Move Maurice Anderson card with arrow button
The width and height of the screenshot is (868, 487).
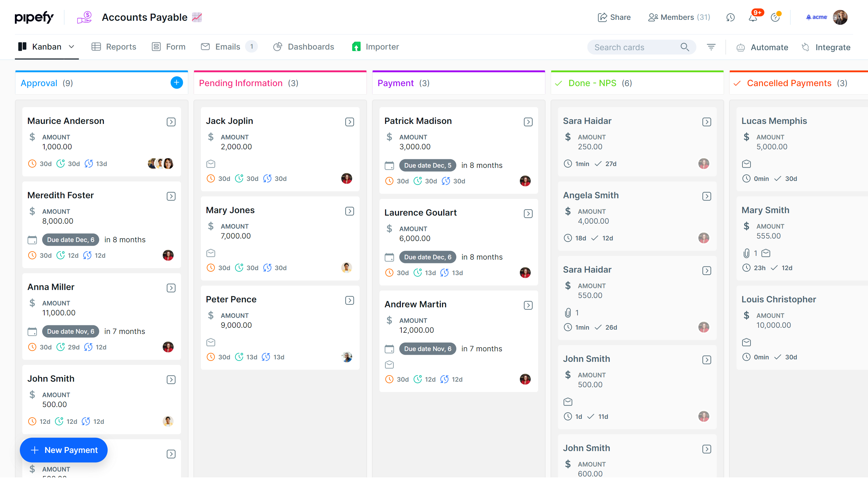(171, 122)
